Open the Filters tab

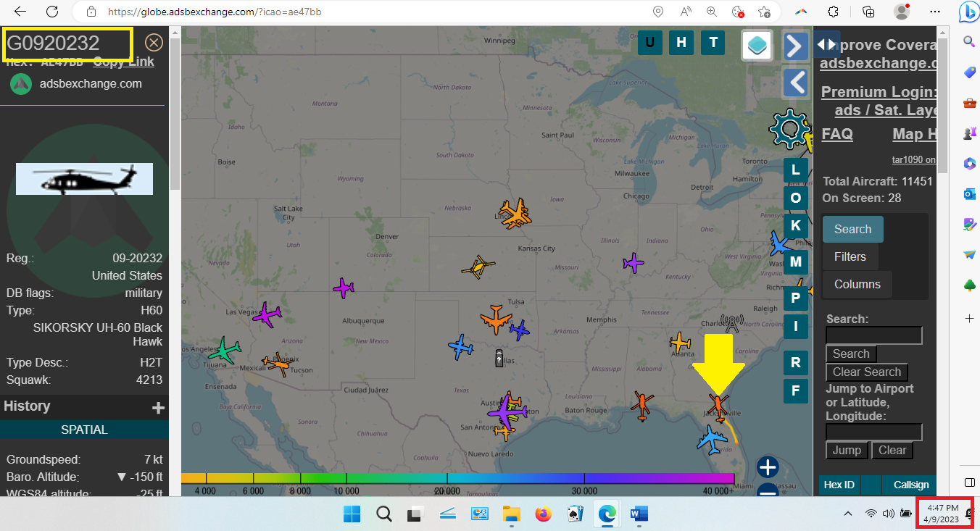(850, 256)
